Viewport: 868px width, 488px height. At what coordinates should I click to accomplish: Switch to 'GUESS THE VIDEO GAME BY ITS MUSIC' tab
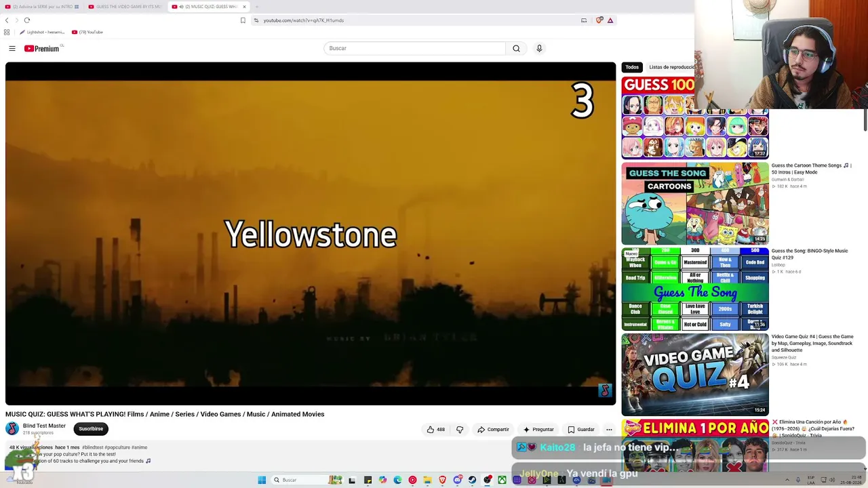125,7
